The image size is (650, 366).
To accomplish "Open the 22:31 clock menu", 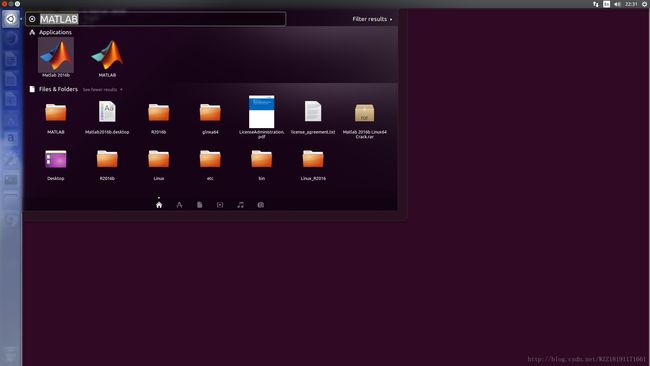I will pos(631,4).
